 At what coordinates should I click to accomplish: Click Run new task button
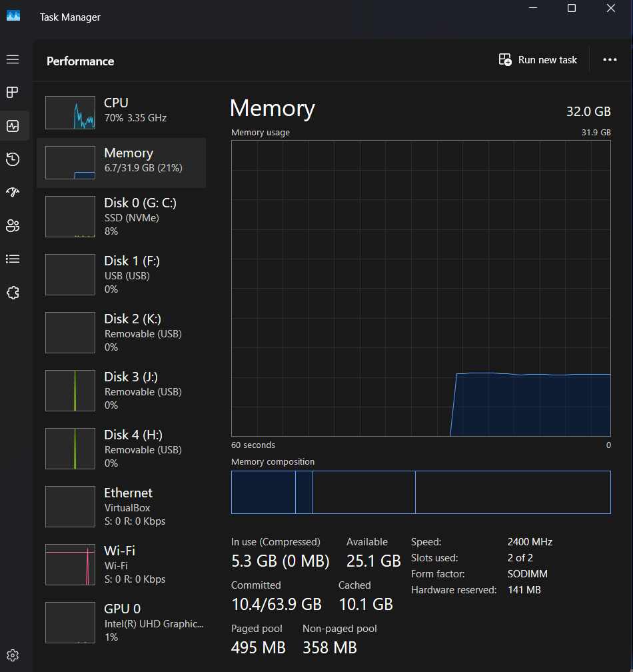click(538, 60)
